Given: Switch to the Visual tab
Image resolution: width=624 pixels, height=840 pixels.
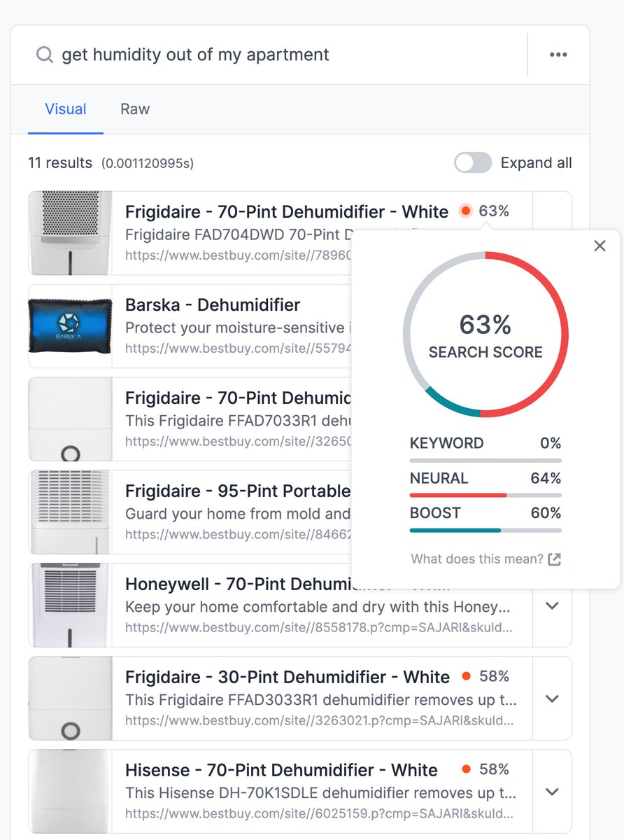Looking at the screenshot, I should (66, 109).
